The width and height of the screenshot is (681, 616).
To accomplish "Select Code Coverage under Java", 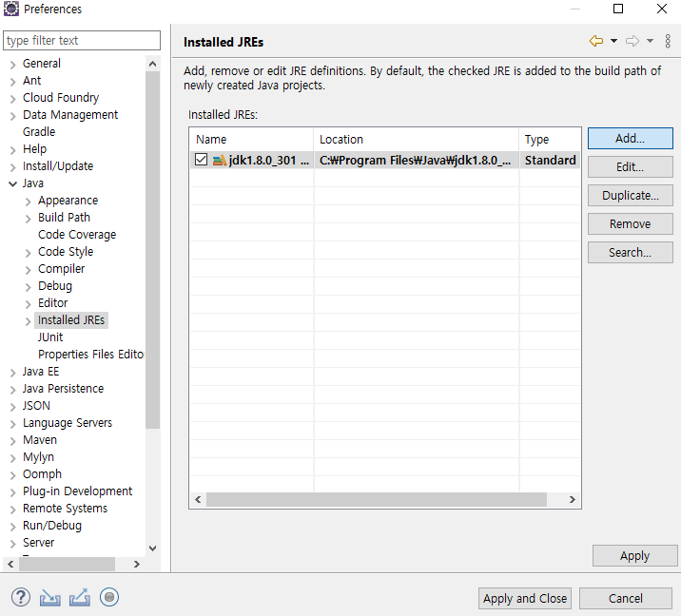I will click(x=77, y=235).
